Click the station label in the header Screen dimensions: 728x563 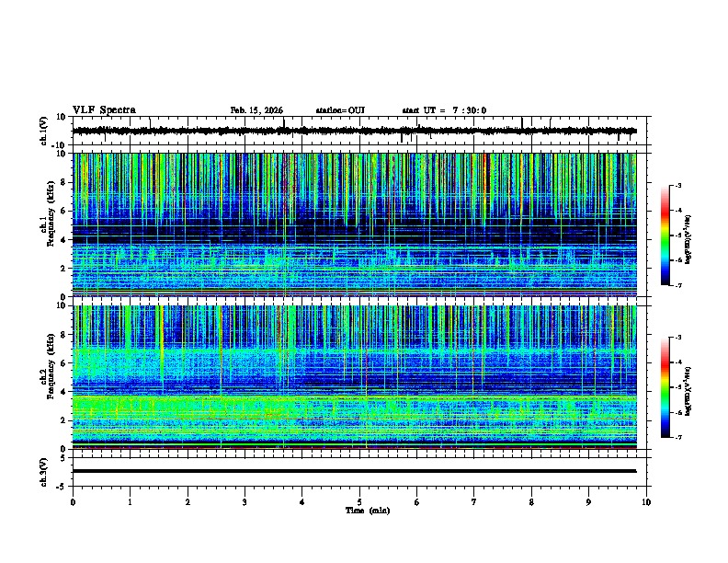click(340, 110)
